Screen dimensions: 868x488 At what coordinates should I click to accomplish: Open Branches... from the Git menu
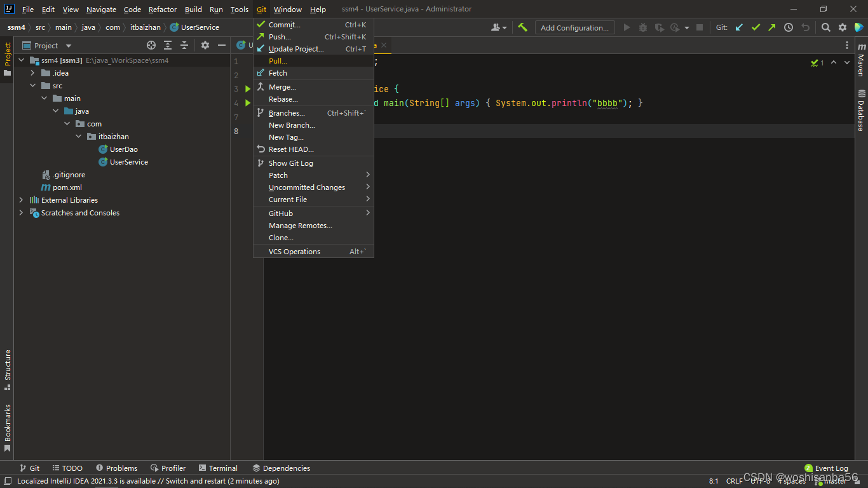click(x=313, y=113)
